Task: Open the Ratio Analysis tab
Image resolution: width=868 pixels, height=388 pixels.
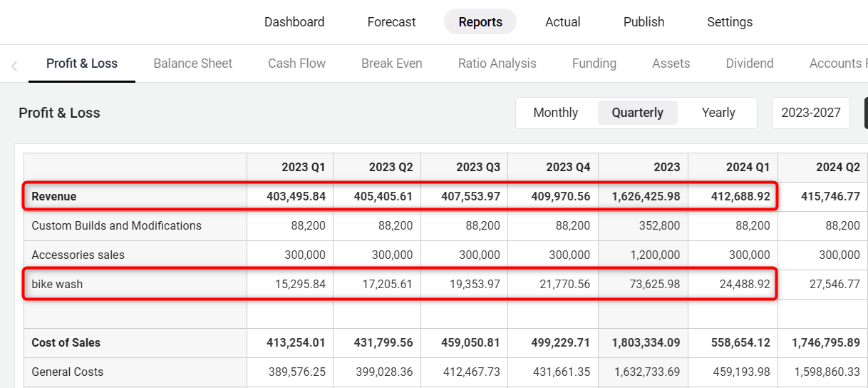Action: (497, 63)
